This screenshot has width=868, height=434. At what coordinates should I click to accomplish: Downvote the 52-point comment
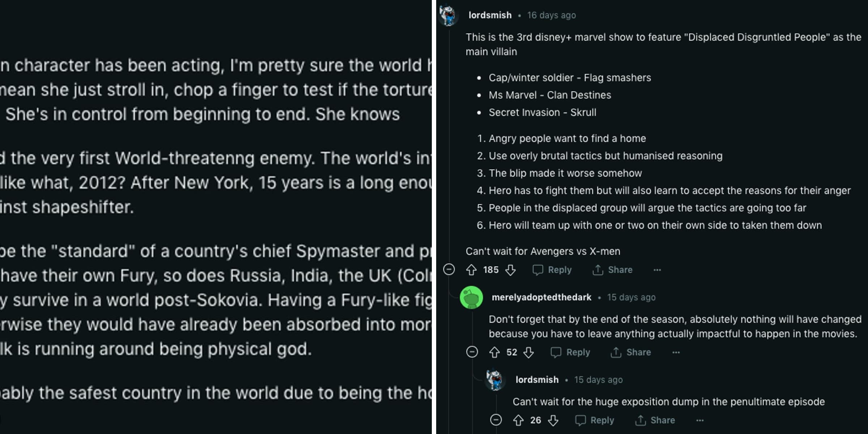click(x=529, y=352)
